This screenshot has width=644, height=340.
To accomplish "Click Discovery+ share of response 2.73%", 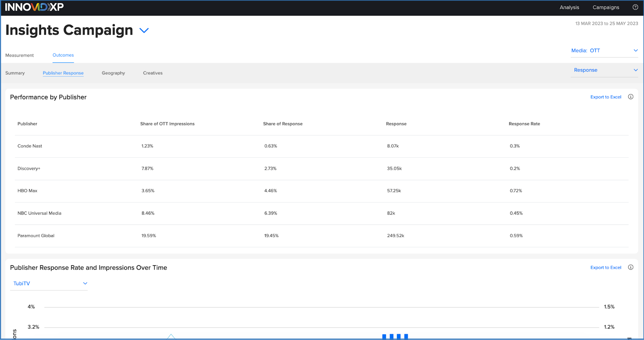I will (270, 169).
